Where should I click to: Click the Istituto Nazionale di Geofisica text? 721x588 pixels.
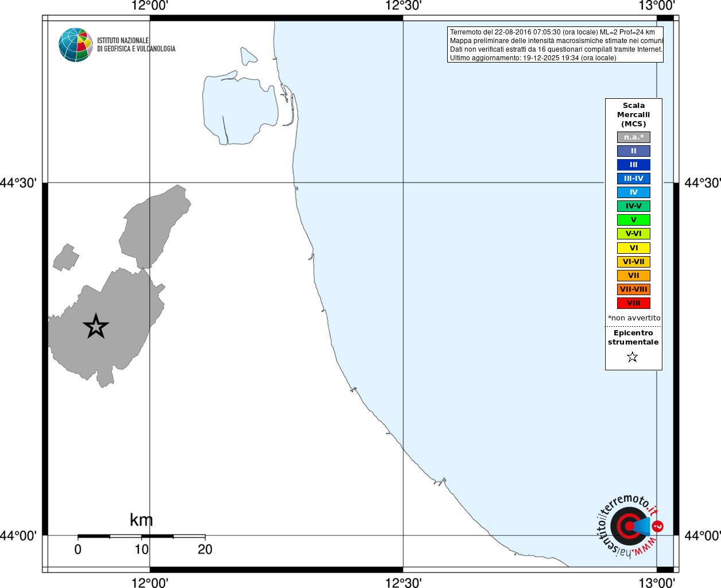136,45
